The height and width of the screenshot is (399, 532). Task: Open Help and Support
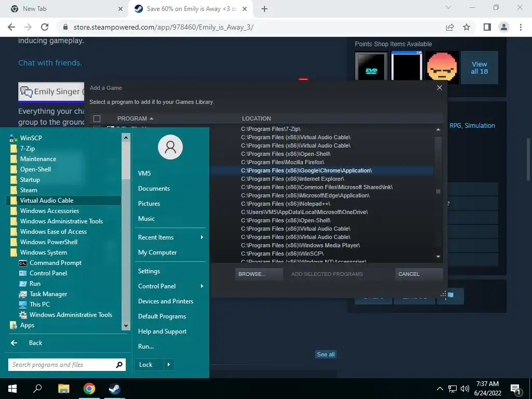click(x=162, y=331)
